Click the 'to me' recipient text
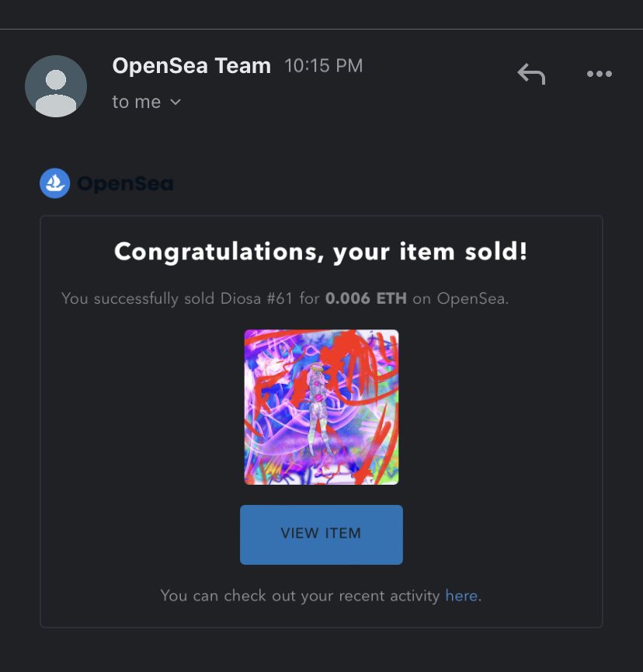 [136, 102]
